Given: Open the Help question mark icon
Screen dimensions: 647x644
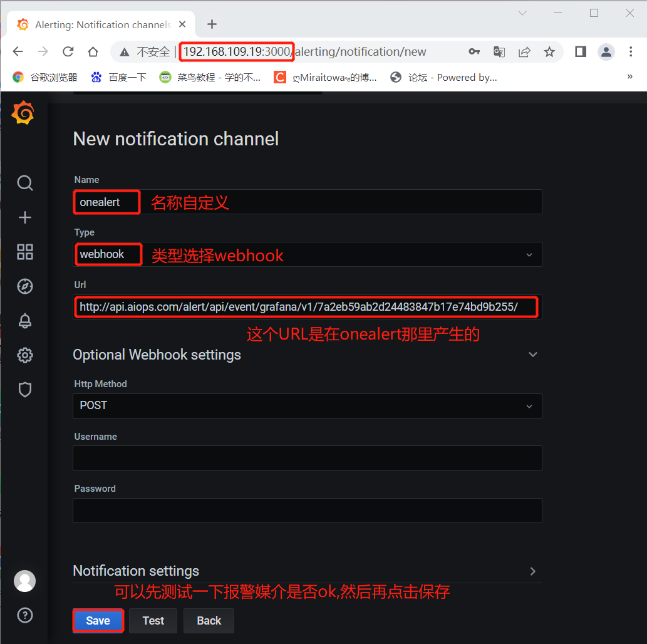Looking at the screenshot, I should tap(25, 615).
